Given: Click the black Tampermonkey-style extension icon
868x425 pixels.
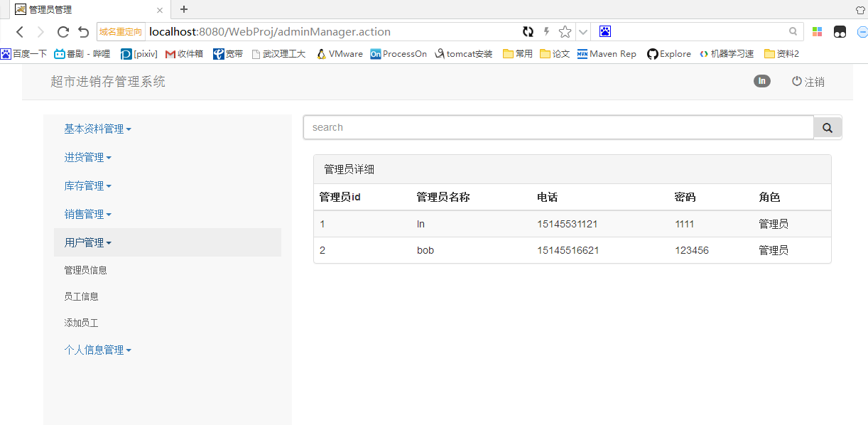Looking at the screenshot, I should coord(840,32).
